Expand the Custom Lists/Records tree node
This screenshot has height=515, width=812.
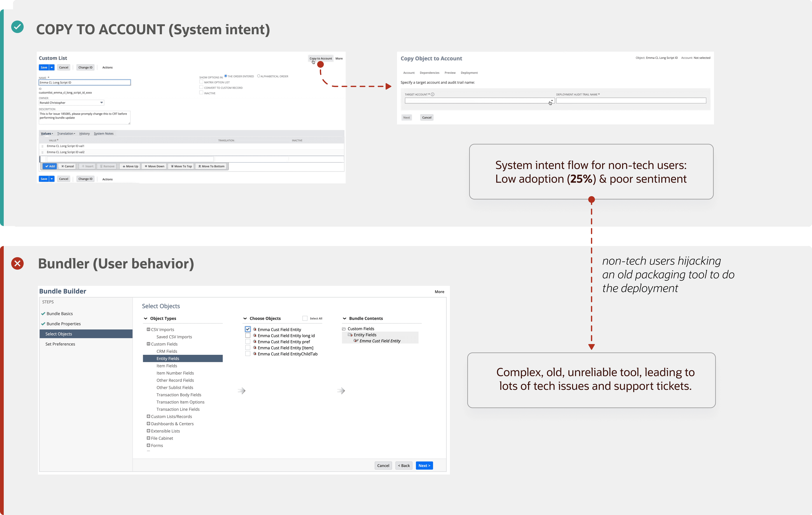pyautogui.click(x=148, y=416)
